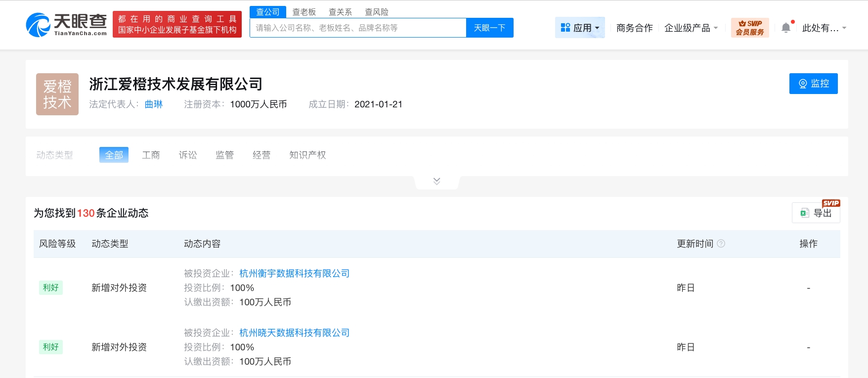Screen dimensions: 868x378
Task: Click the 爱橙技术 company logo thumbnail
Action: (x=57, y=94)
